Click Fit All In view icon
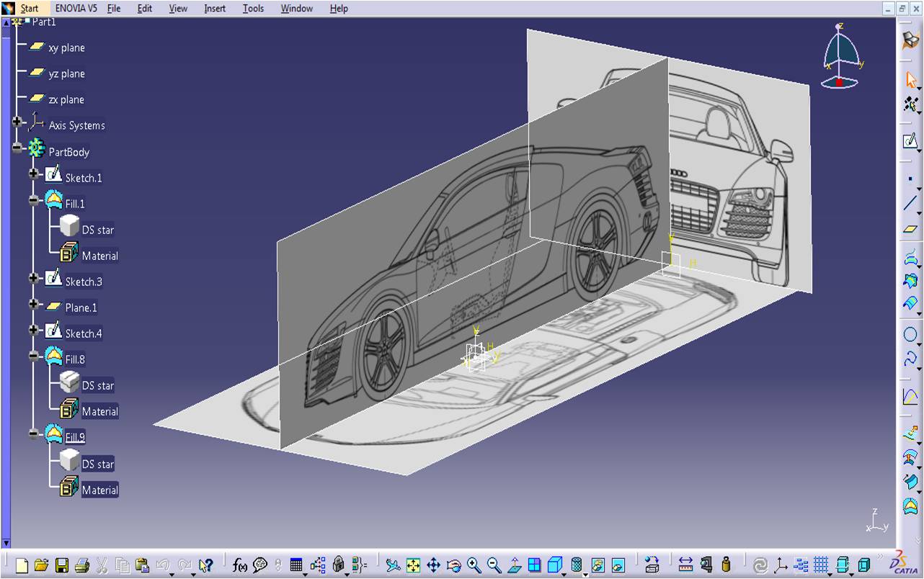 point(413,565)
